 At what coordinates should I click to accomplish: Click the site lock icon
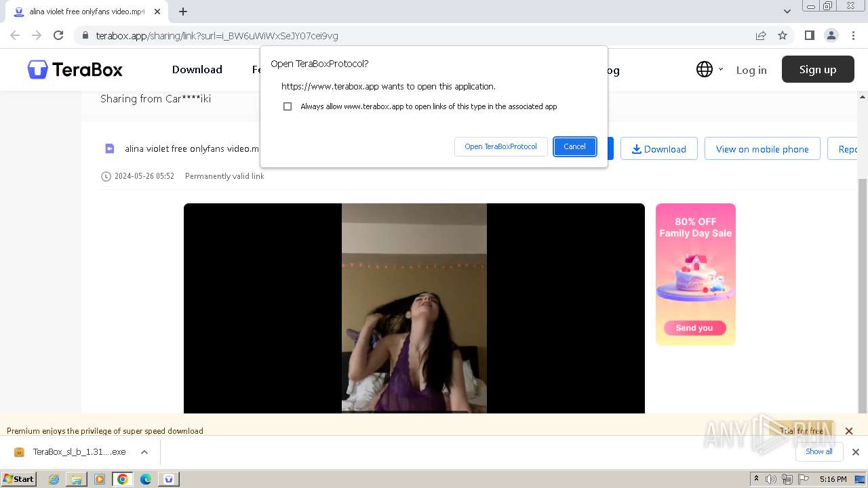(x=85, y=35)
